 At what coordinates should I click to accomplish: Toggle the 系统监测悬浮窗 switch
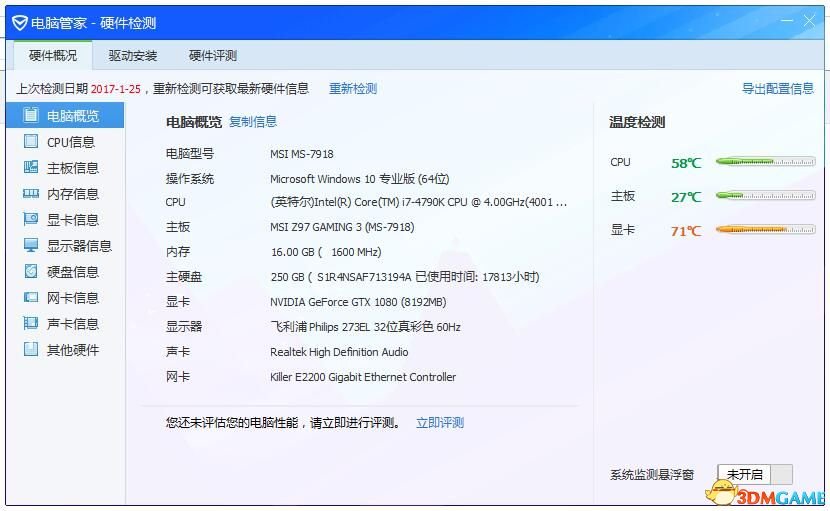(755, 474)
